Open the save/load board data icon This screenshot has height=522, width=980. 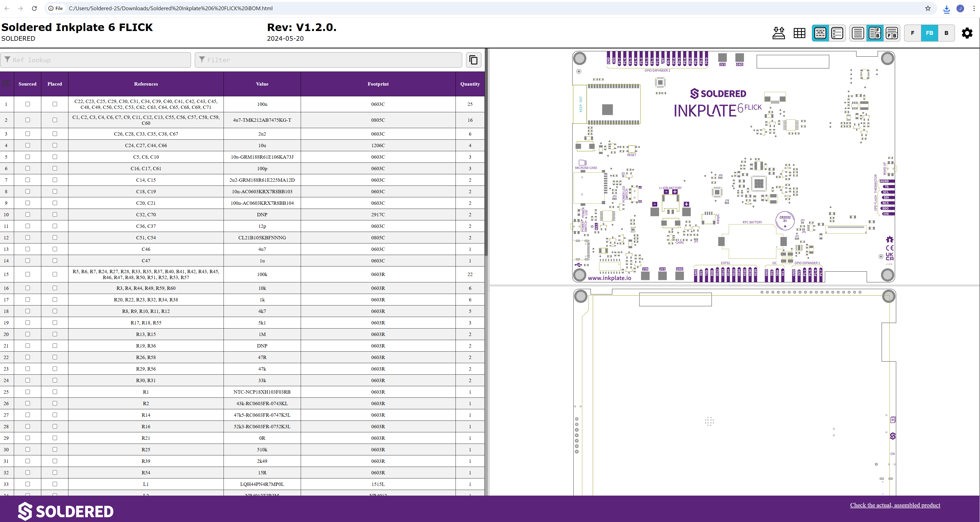pyautogui.click(x=778, y=33)
